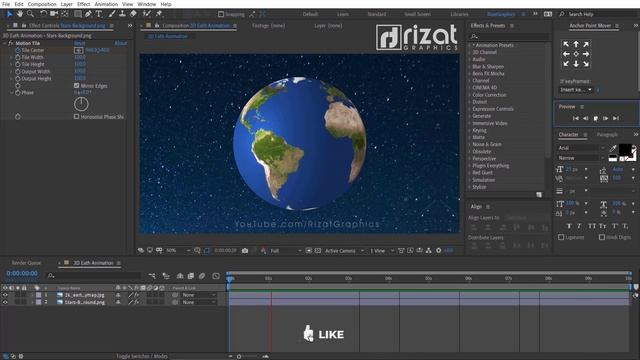This screenshot has width=640, height=360.
Task: Click the About link for Motion Tile
Action: 120,43
